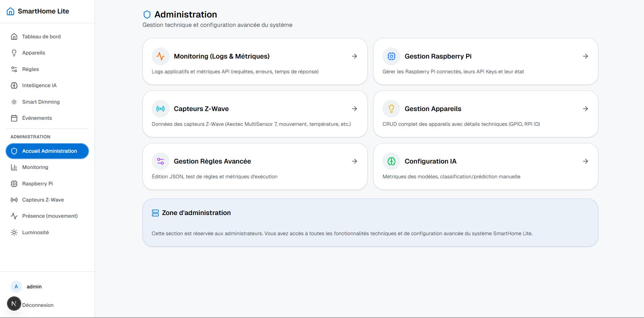Image resolution: width=644 pixels, height=318 pixels.
Task: Select Tableau de bord in the sidebar
Action: point(41,36)
